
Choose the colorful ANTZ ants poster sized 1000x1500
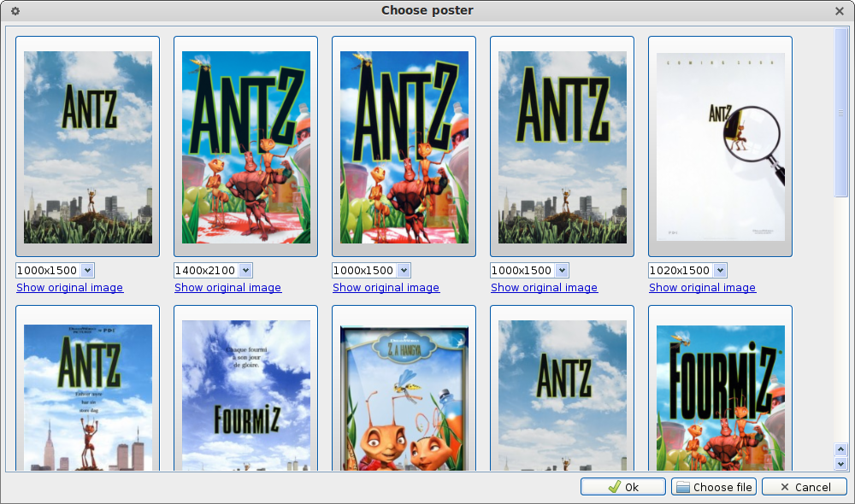[404, 147]
